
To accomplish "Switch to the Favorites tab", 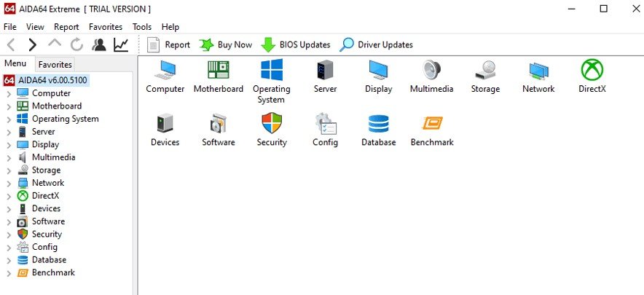I will (55, 64).
